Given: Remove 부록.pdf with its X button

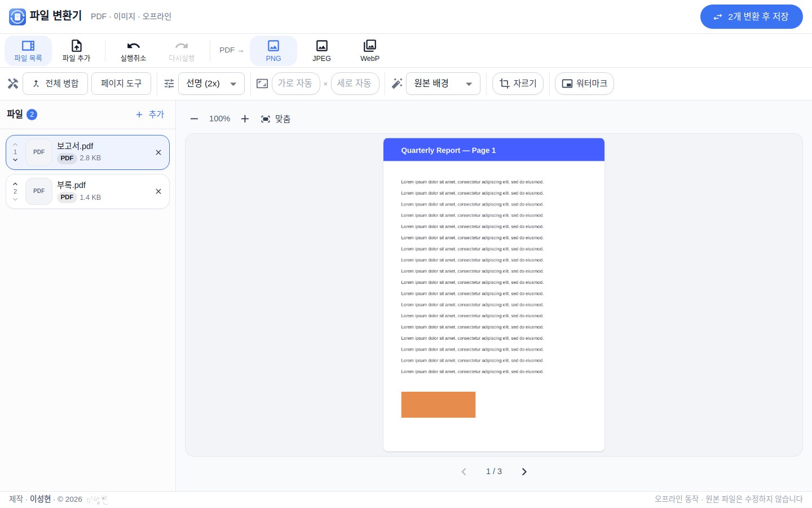Looking at the screenshot, I should tap(158, 191).
